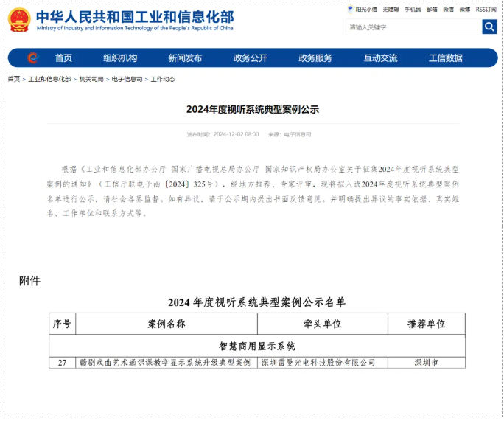Click the national emblem logo
Image resolution: width=504 pixels, height=421 pixels.
pyautogui.click(x=19, y=20)
